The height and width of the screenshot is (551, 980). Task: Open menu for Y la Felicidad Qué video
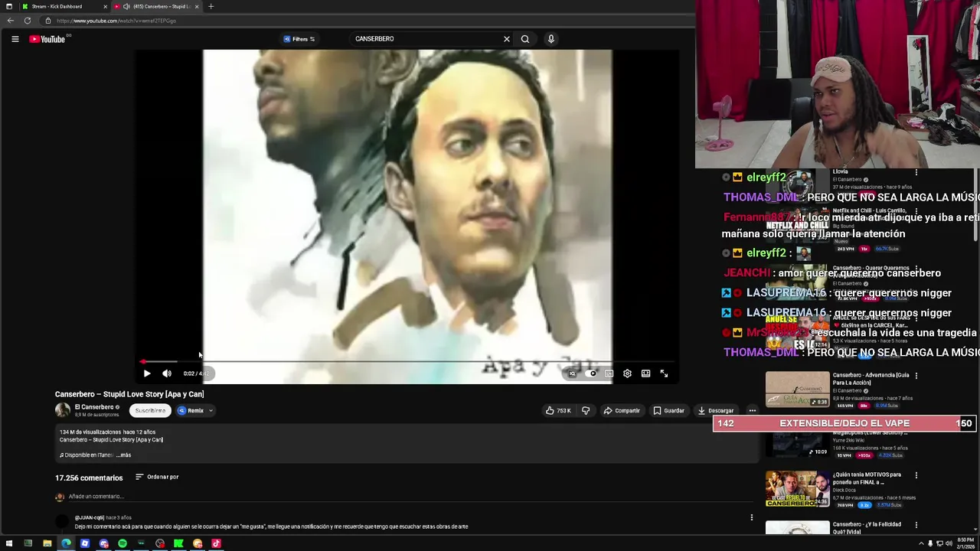[x=916, y=525]
